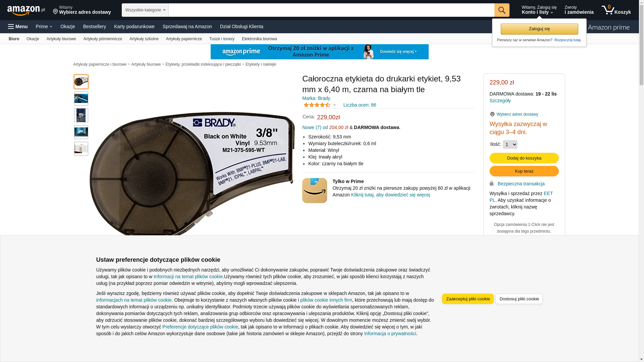Open the Marka: Brady brand link
This screenshot has width=644, height=362.
point(316,98)
